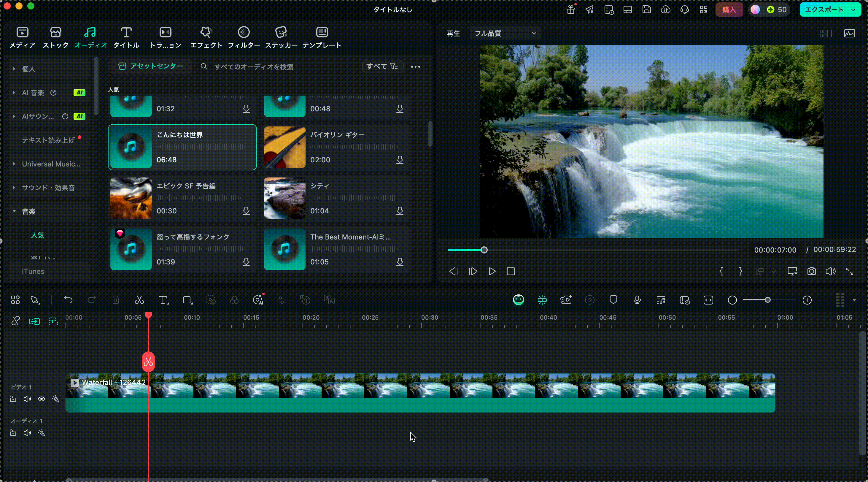Open the voiceover microphone recorder
868x482 pixels.
(637, 300)
